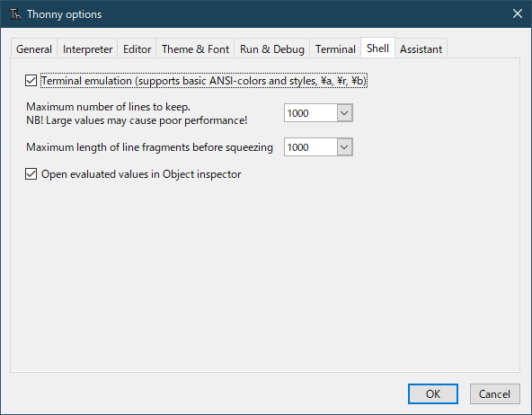Expand the line fragments squeezing dropdown arrow
The width and height of the screenshot is (532, 415).
[x=345, y=147]
